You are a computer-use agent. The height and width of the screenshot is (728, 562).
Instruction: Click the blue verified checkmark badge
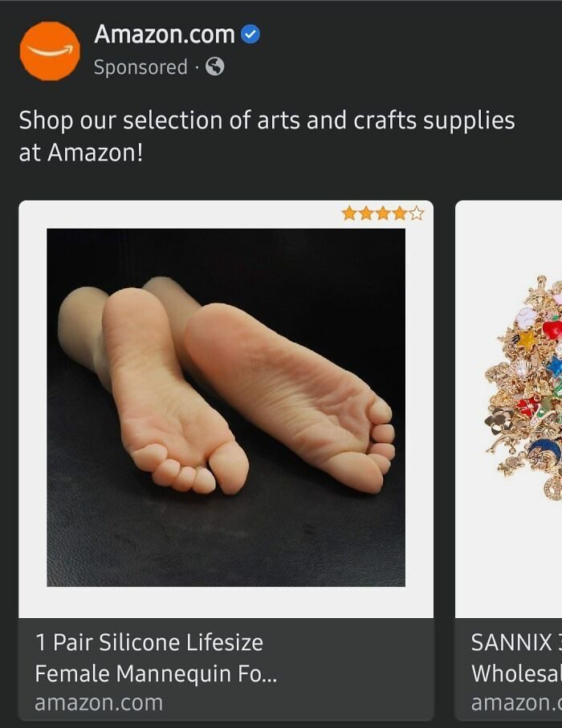coord(250,35)
